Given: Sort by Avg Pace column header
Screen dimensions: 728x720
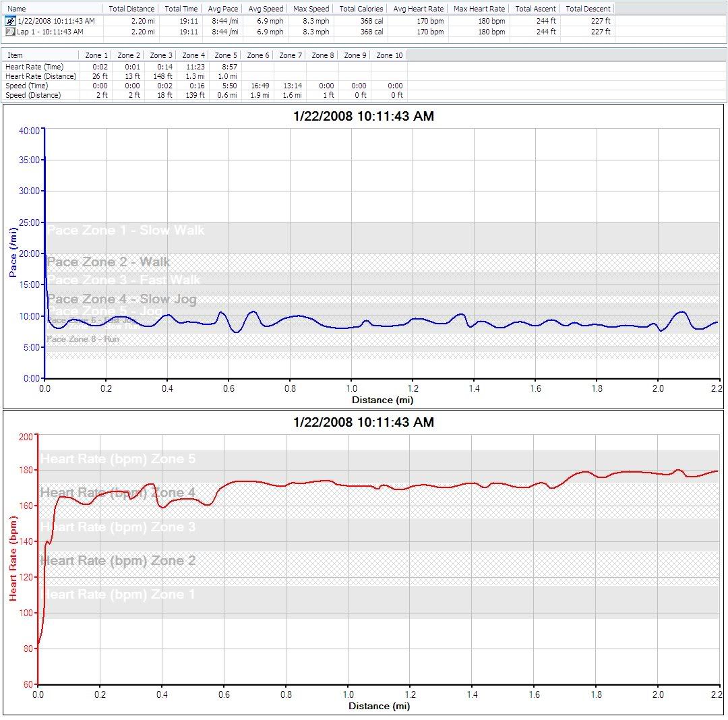Looking at the screenshot, I should (224, 9).
